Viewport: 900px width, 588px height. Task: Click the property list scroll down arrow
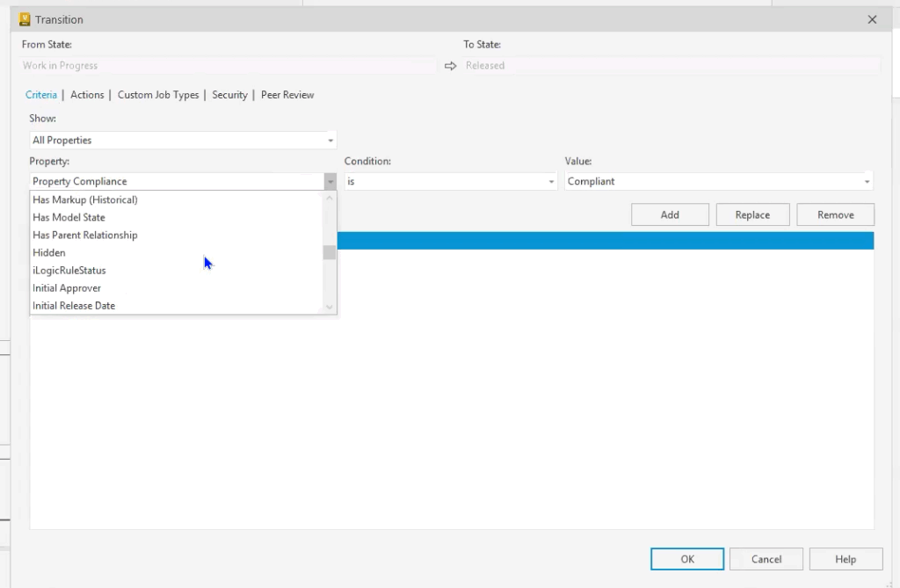pyautogui.click(x=330, y=307)
